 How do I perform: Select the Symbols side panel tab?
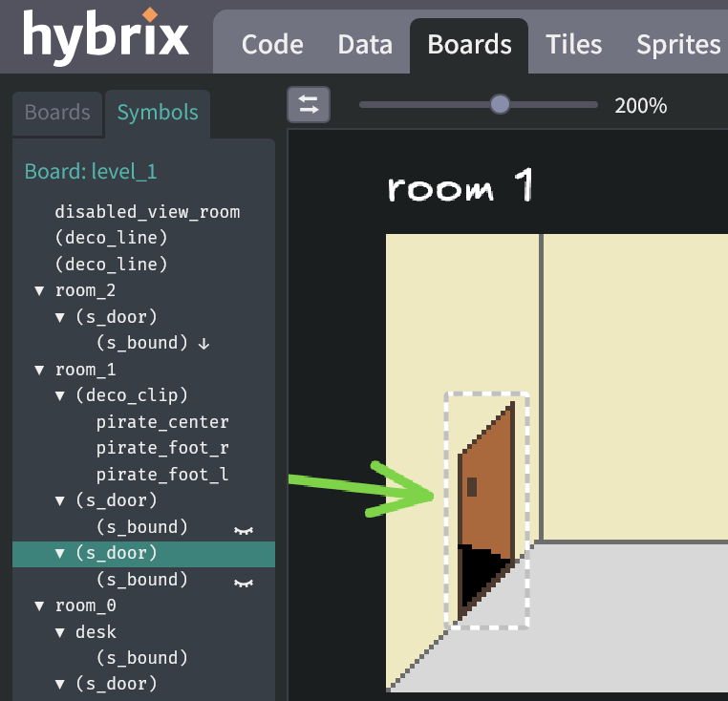(158, 113)
